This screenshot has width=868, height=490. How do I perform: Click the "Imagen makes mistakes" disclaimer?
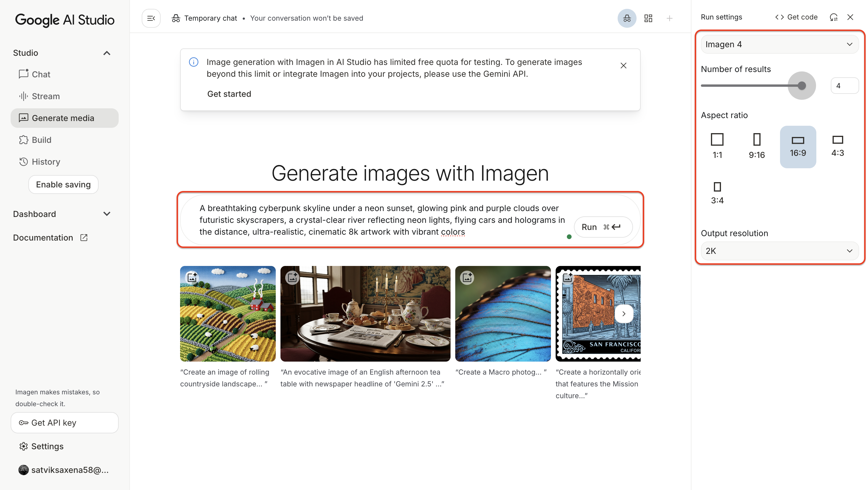pos(58,398)
